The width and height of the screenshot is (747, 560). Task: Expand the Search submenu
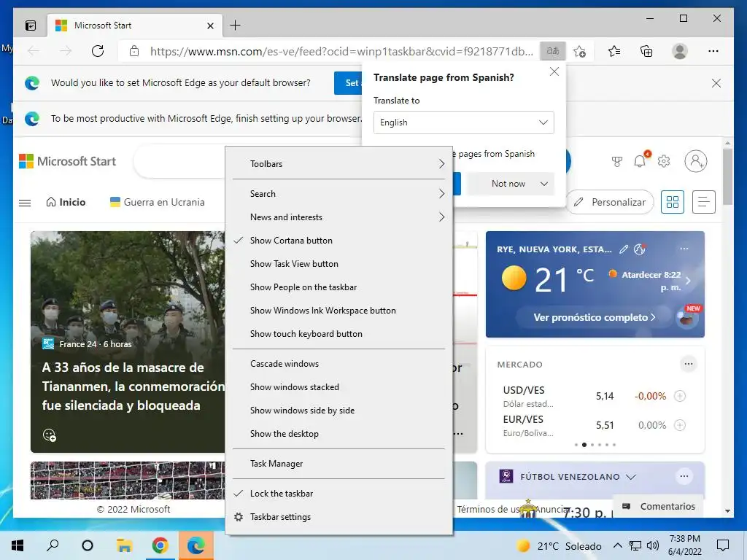point(338,194)
